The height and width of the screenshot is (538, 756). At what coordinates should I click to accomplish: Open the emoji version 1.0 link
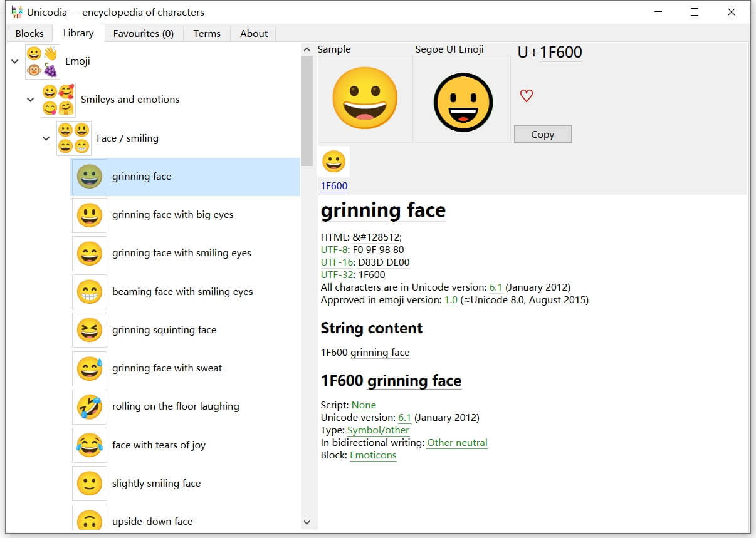coord(451,300)
